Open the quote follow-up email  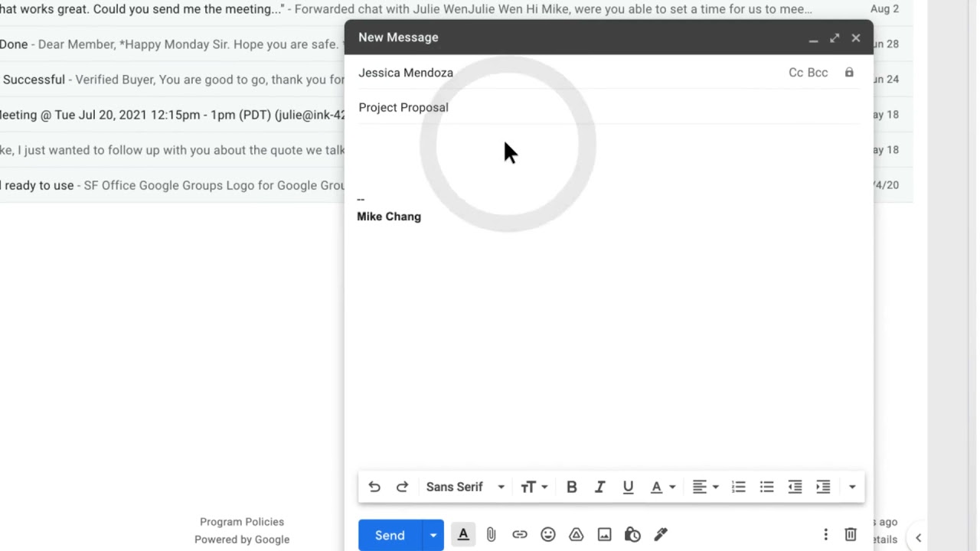[x=172, y=150]
